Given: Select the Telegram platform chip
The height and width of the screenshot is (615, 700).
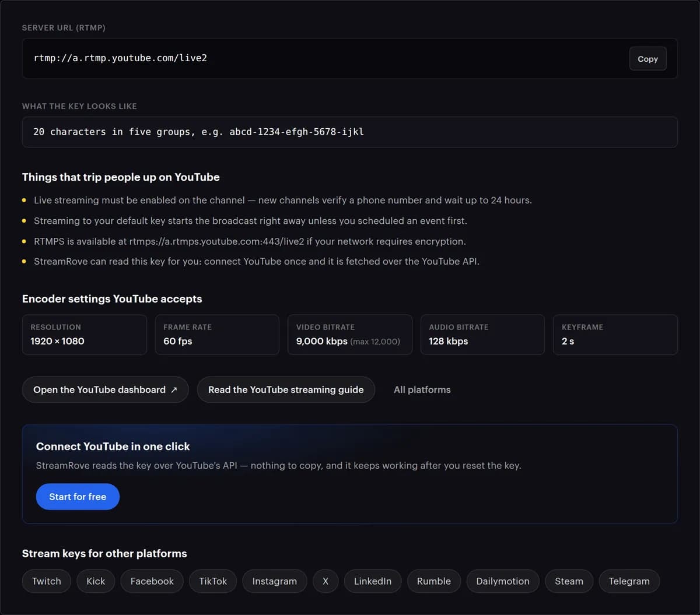Looking at the screenshot, I should (x=629, y=581).
